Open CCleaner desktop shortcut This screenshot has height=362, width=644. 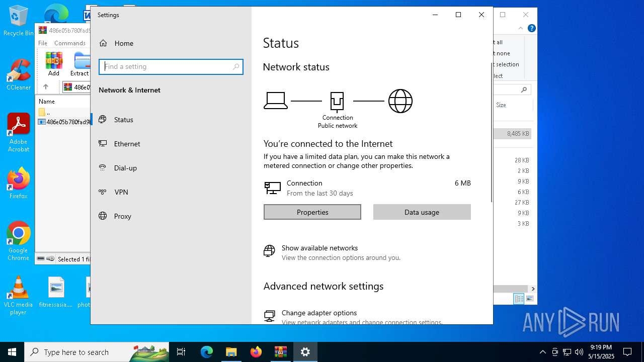(x=18, y=75)
